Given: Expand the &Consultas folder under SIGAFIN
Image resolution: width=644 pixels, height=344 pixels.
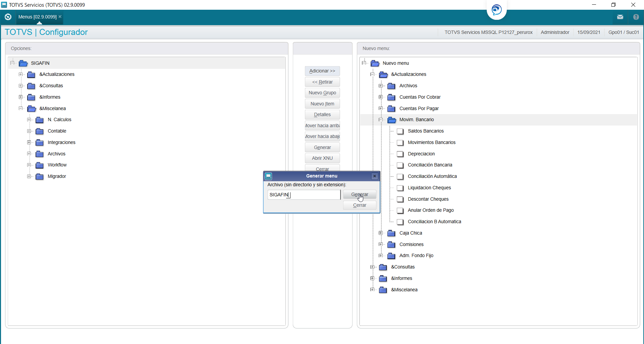Looking at the screenshot, I should [x=21, y=86].
